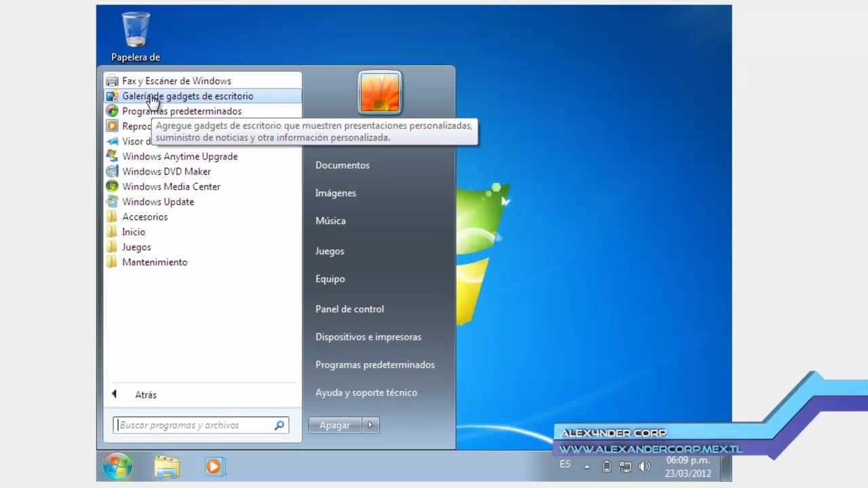Screen dimensions: 868x488
Task: Click the Windows Update icon
Action: coord(112,201)
